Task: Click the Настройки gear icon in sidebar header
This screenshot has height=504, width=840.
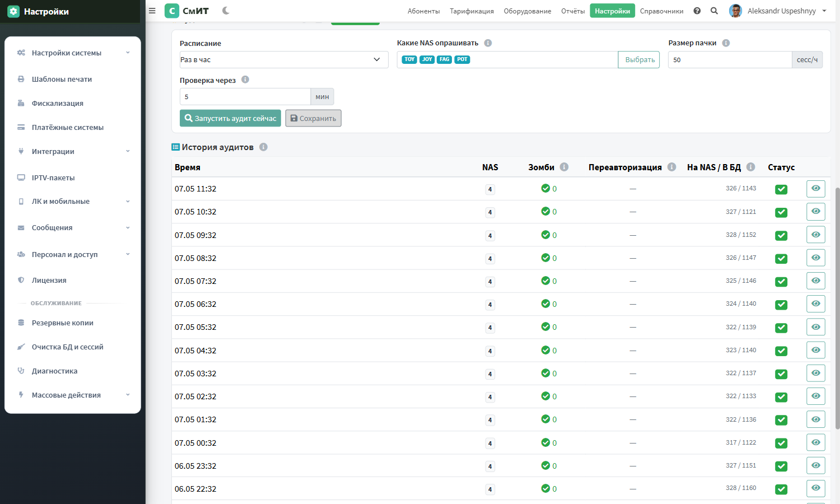Action: pos(13,11)
